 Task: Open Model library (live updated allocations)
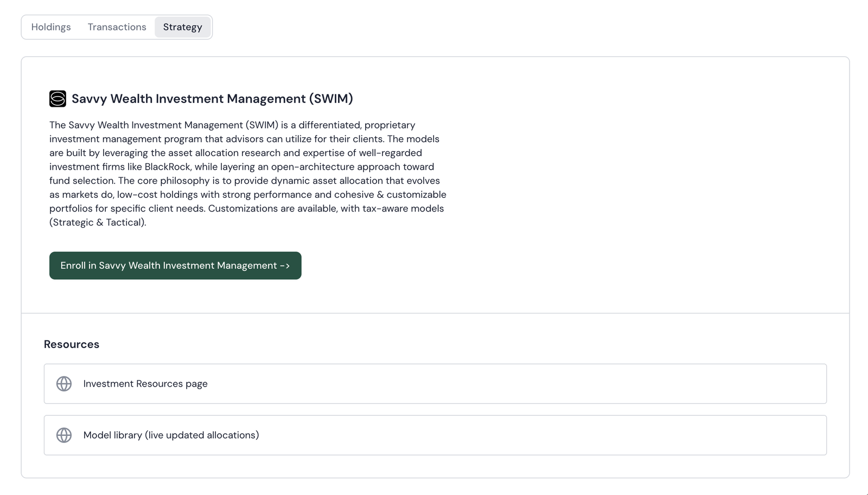pyautogui.click(x=435, y=435)
